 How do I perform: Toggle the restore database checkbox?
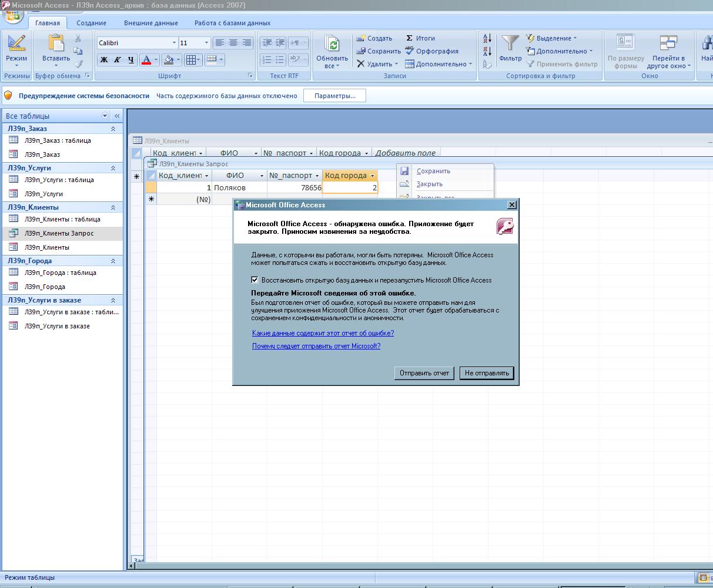(x=255, y=280)
